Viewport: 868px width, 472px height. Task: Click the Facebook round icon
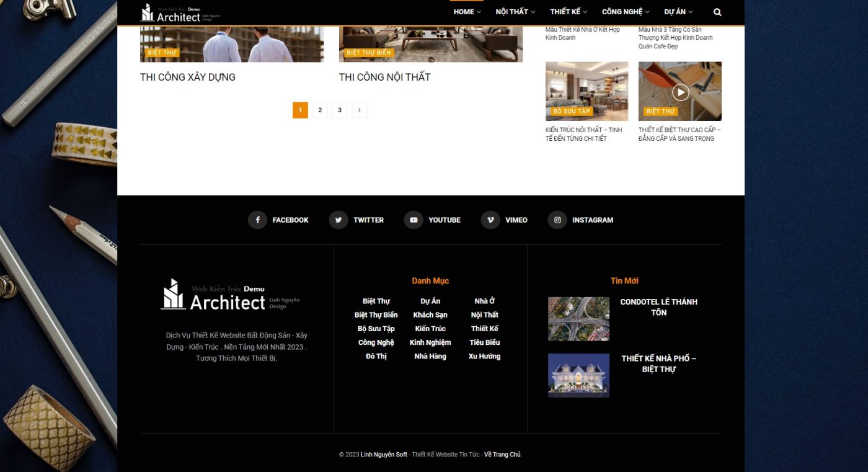point(257,220)
